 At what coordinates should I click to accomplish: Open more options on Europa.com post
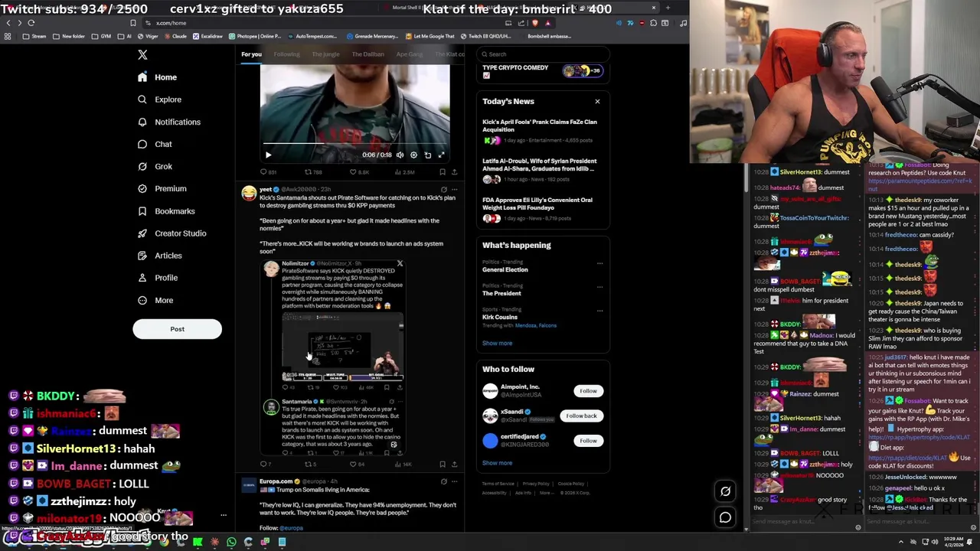454,481
